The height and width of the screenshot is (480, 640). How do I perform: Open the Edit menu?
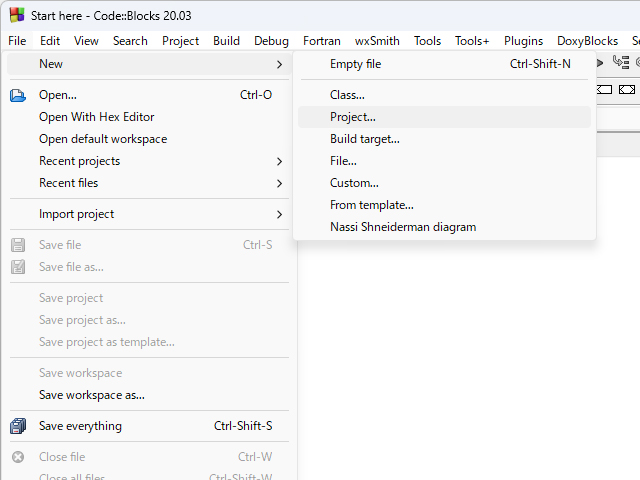pos(50,41)
